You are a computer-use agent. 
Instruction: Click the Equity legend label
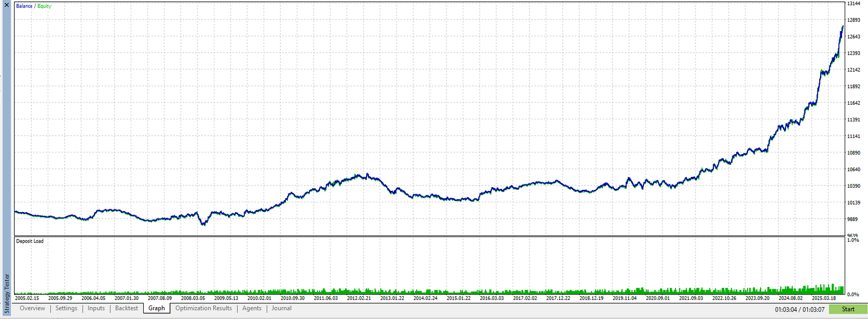(x=44, y=6)
